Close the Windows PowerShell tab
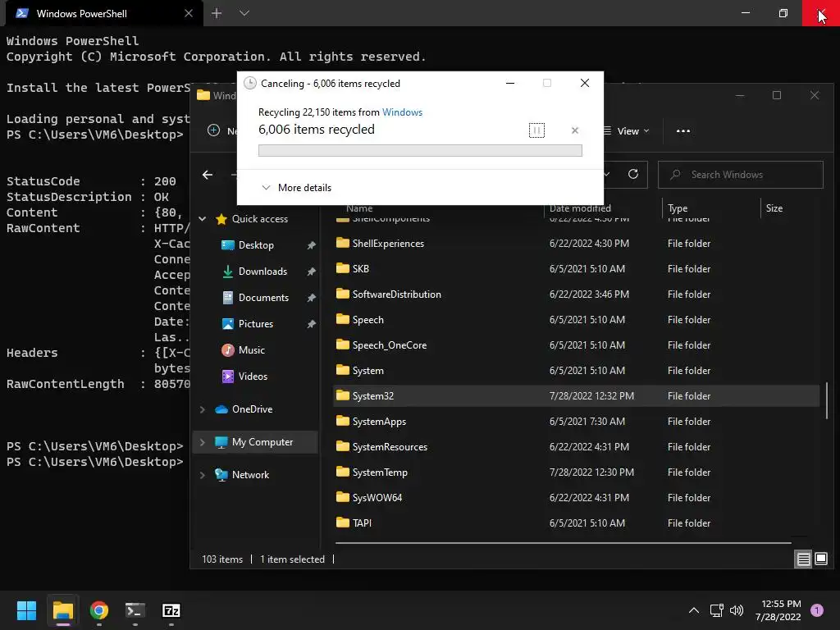Viewport: 840px width, 630px height. coord(189,13)
